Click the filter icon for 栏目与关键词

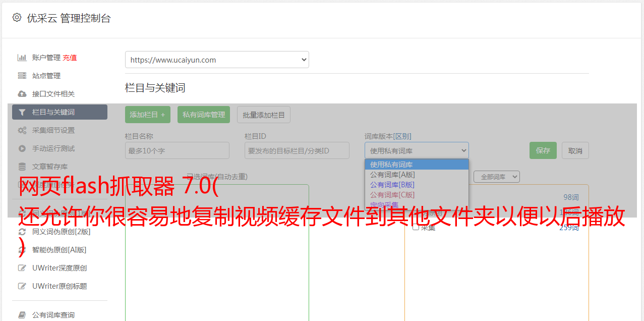22,112
